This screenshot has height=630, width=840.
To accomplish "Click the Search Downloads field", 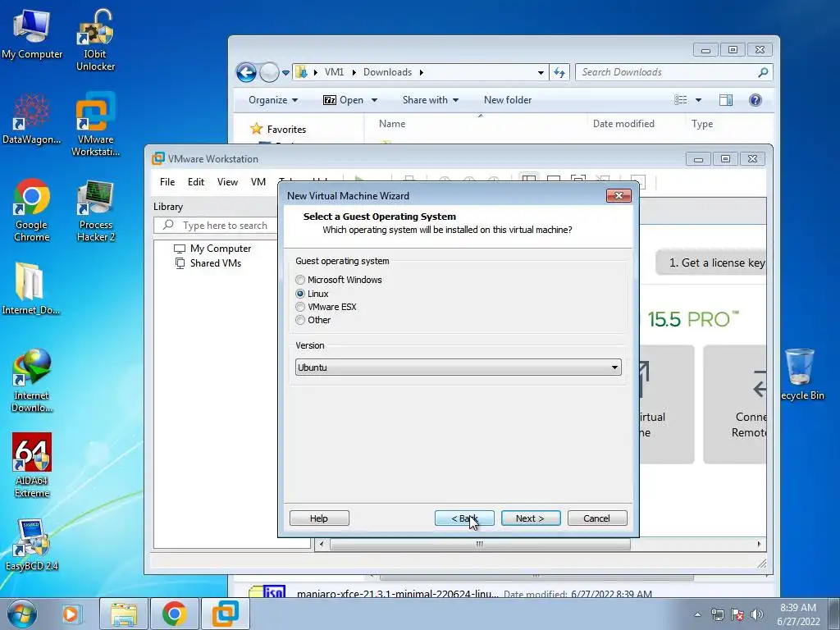I will [x=674, y=72].
